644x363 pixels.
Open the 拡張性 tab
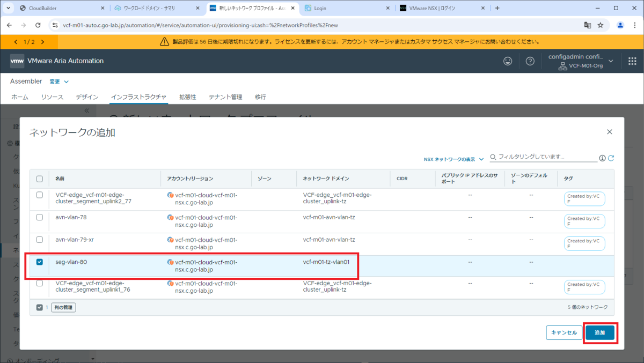pos(187,97)
